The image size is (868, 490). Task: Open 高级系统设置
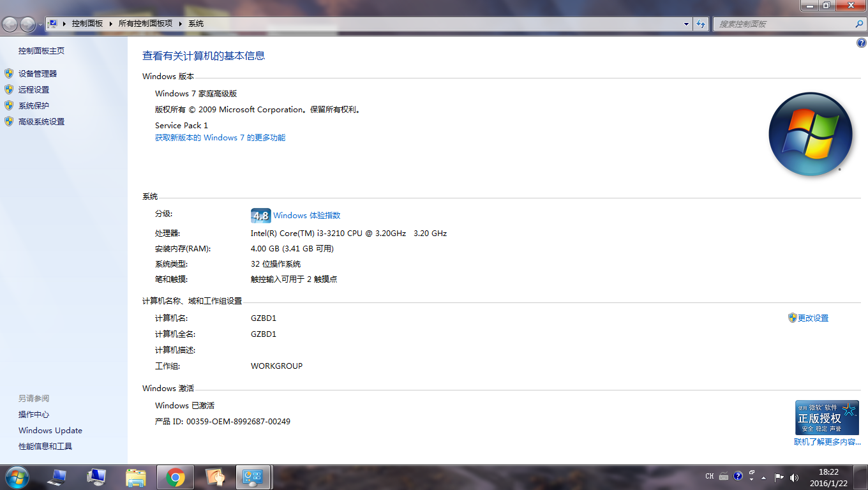41,122
